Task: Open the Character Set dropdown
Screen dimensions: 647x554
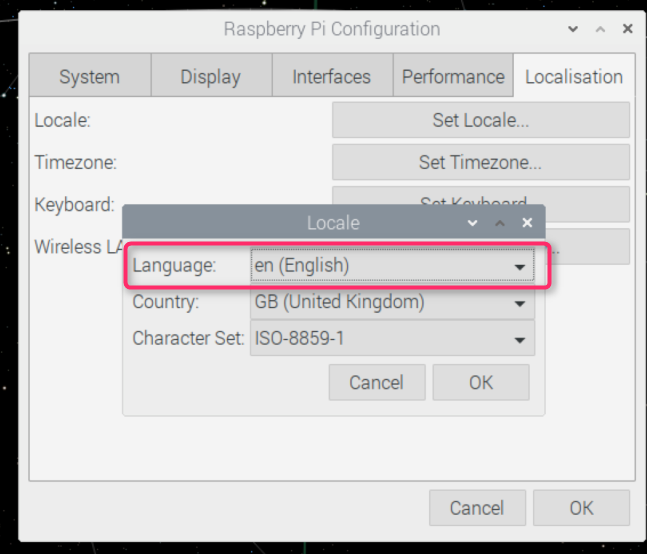Action: 392,339
